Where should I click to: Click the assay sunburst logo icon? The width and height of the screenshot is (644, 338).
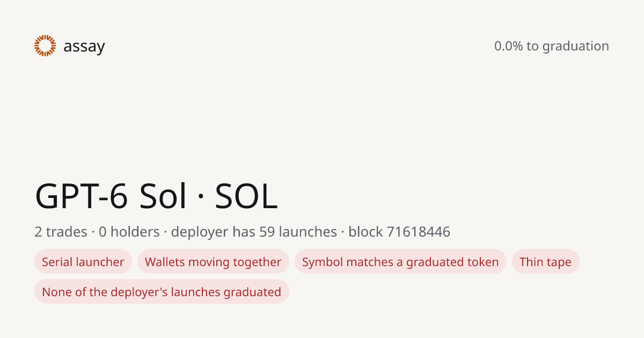(45, 46)
